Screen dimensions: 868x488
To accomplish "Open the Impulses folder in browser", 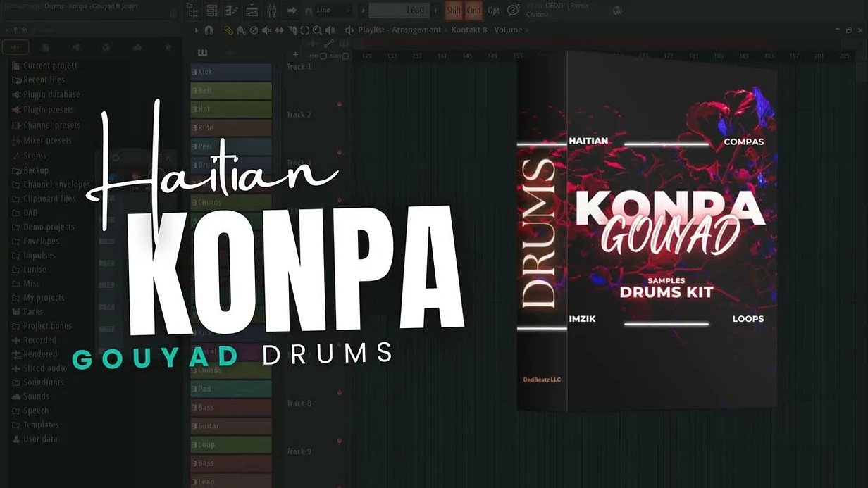I will tap(33, 255).
